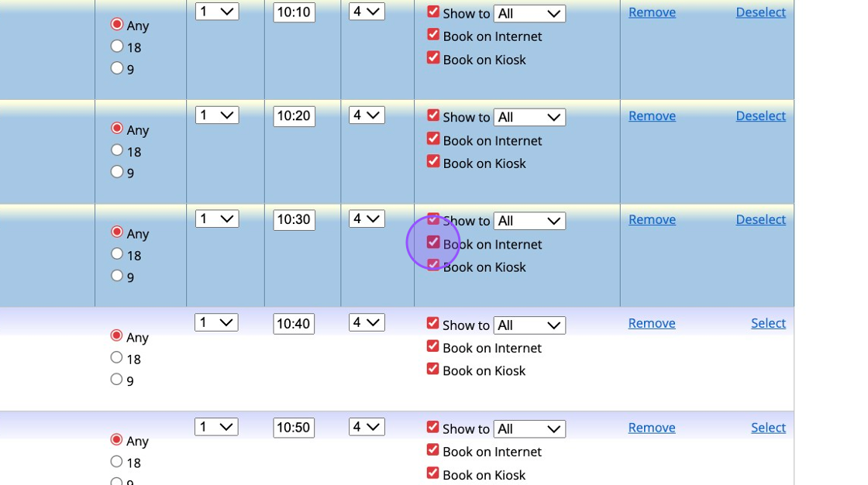The image size is (868, 485).
Task: Open the 4 dropdown in 10:10 row
Action: point(367,12)
